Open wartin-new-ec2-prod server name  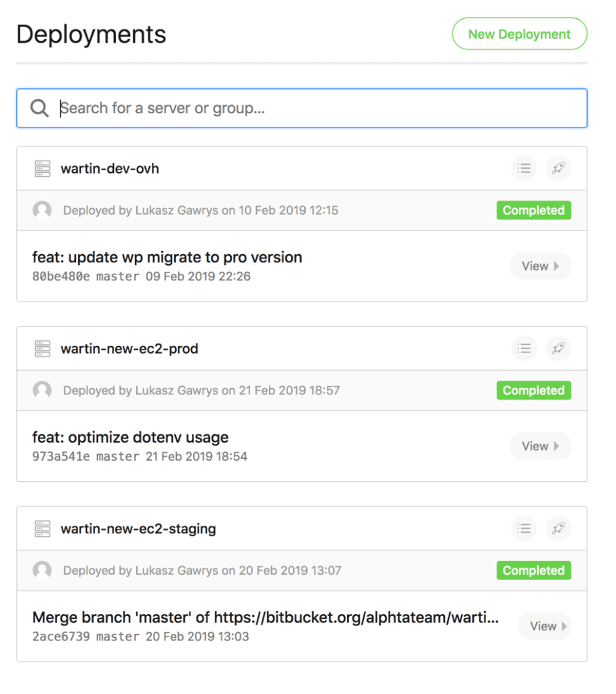tap(129, 349)
